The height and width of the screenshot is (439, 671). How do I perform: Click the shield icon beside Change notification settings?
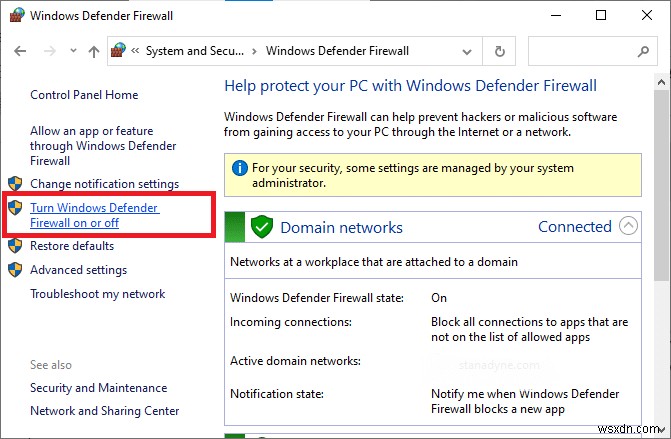pyautogui.click(x=15, y=184)
